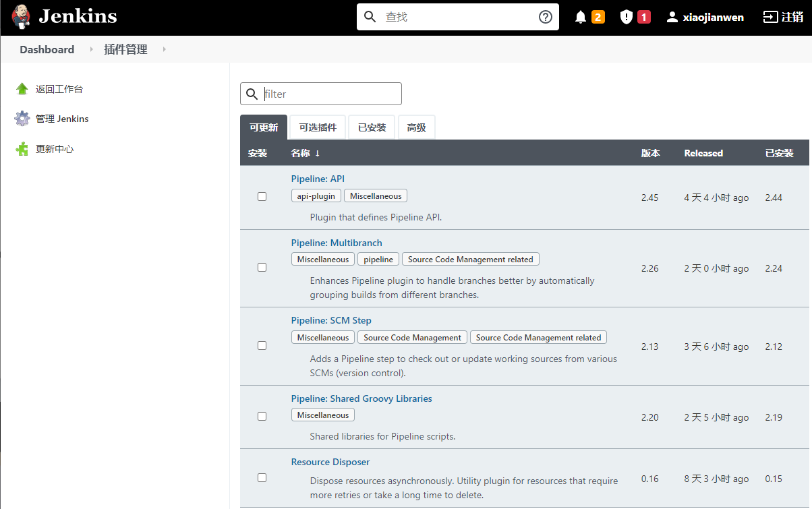Click Miscellaneous tag under Pipeline: API
812x509 pixels.
376,196
